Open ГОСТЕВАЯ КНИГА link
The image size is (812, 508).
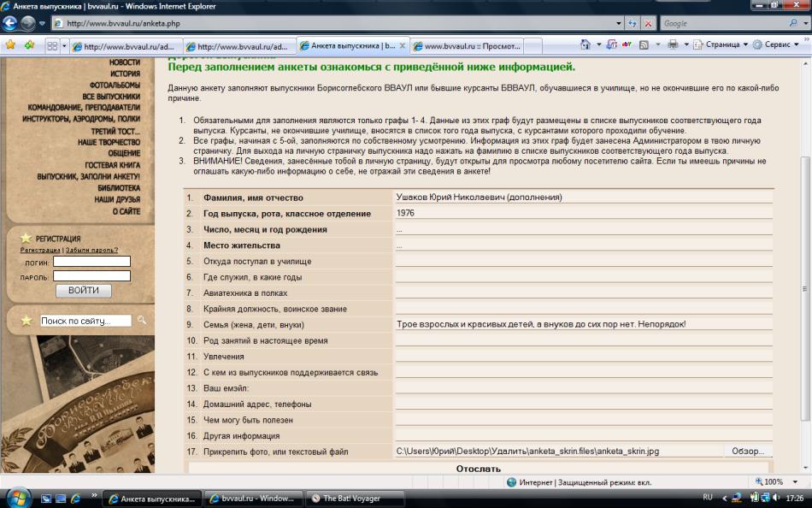click(x=112, y=165)
